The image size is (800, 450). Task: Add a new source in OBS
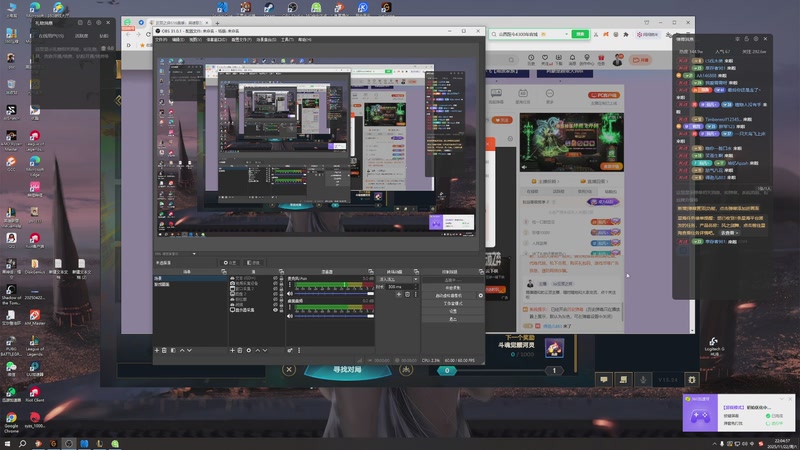coord(232,351)
